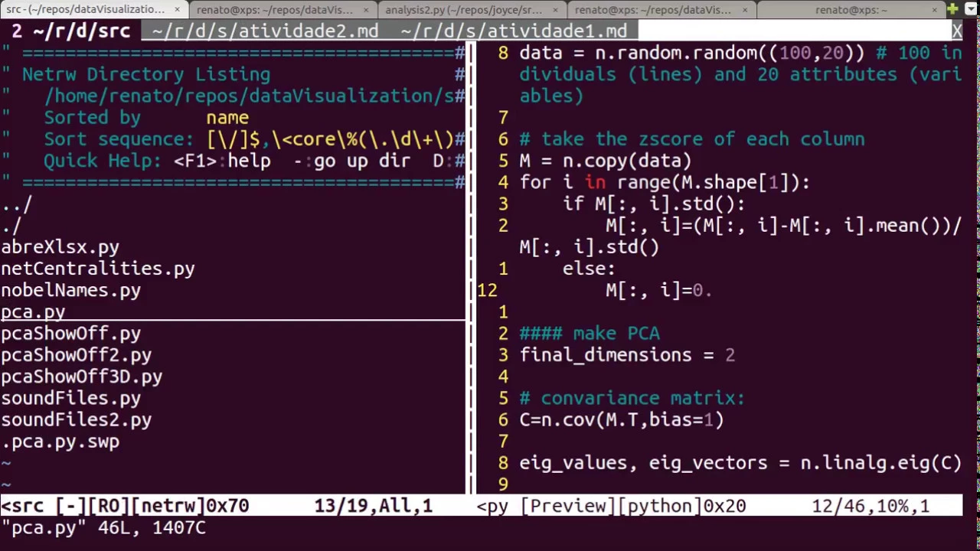Place cursor on 'final_dimensions = 2' line

point(627,355)
